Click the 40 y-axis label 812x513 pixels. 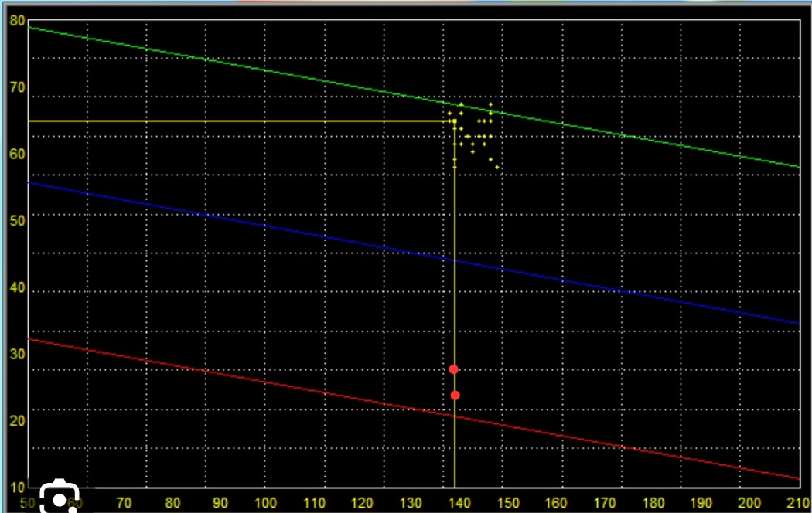pyautogui.click(x=17, y=288)
